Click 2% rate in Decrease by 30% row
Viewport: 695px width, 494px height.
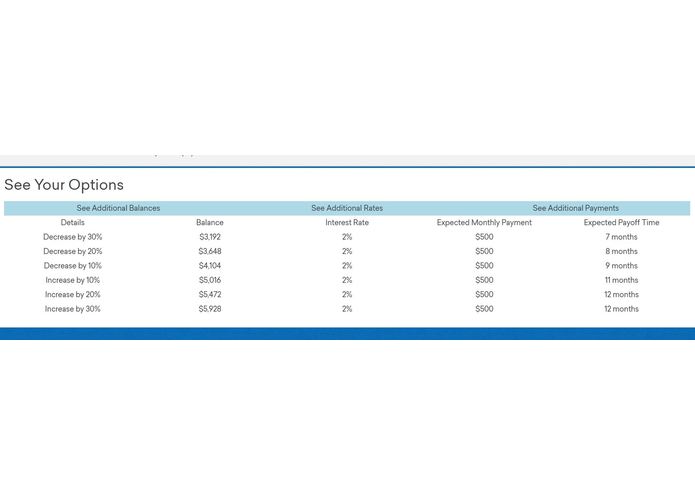point(347,237)
